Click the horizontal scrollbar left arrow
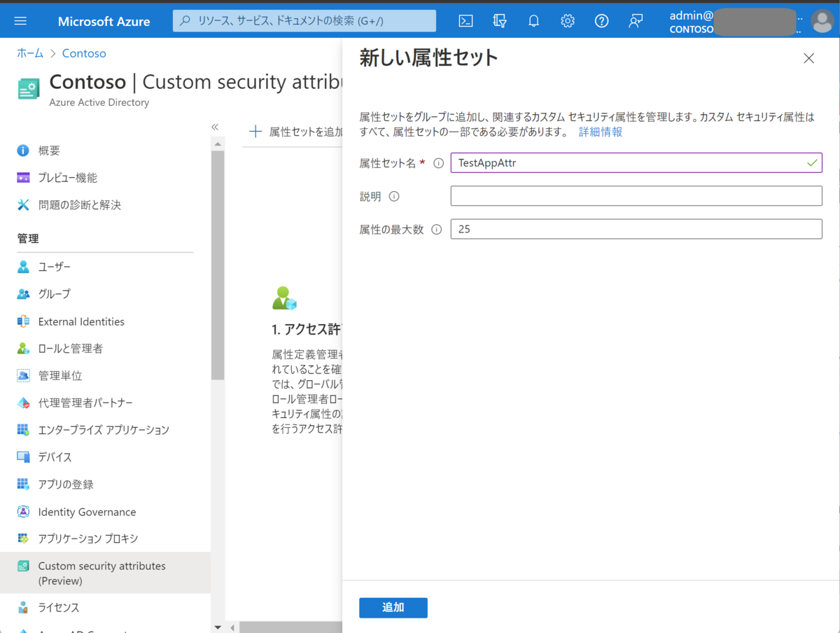 (x=232, y=627)
